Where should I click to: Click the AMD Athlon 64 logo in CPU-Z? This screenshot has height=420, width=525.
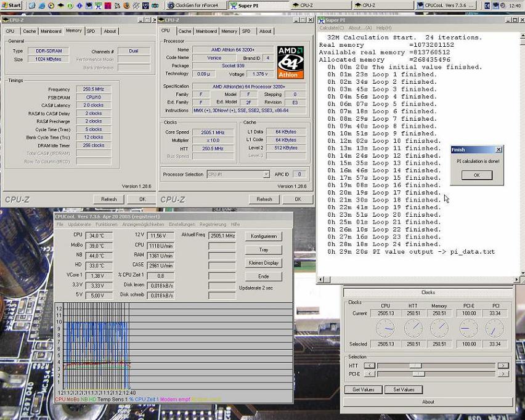coord(291,62)
